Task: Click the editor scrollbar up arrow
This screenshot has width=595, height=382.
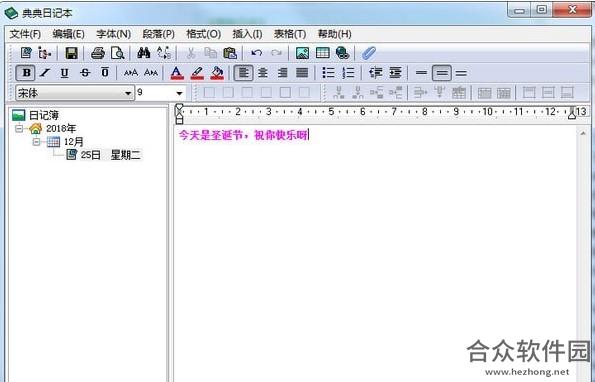Action: tap(583, 133)
